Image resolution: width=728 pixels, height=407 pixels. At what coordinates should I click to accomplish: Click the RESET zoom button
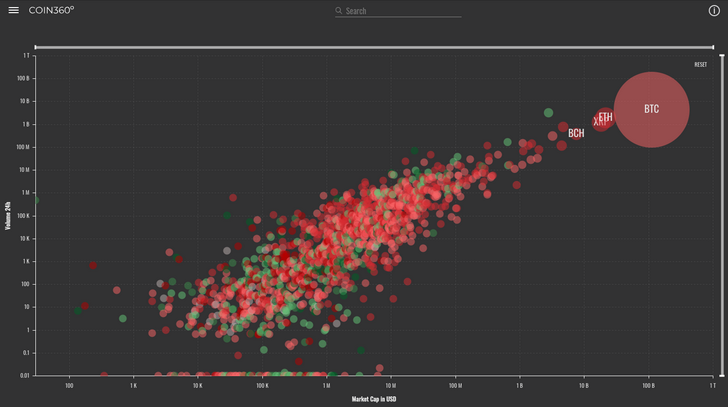pos(701,65)
